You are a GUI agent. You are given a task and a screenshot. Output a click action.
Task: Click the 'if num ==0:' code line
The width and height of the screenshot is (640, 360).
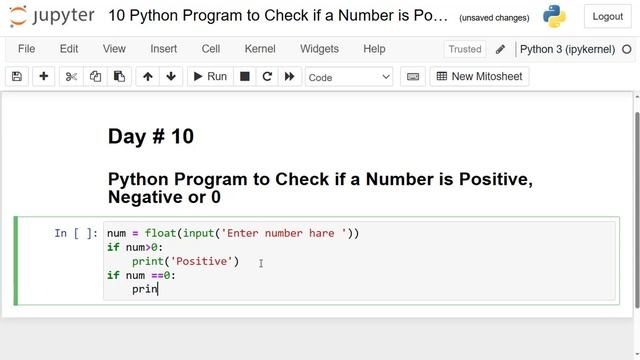141,276
